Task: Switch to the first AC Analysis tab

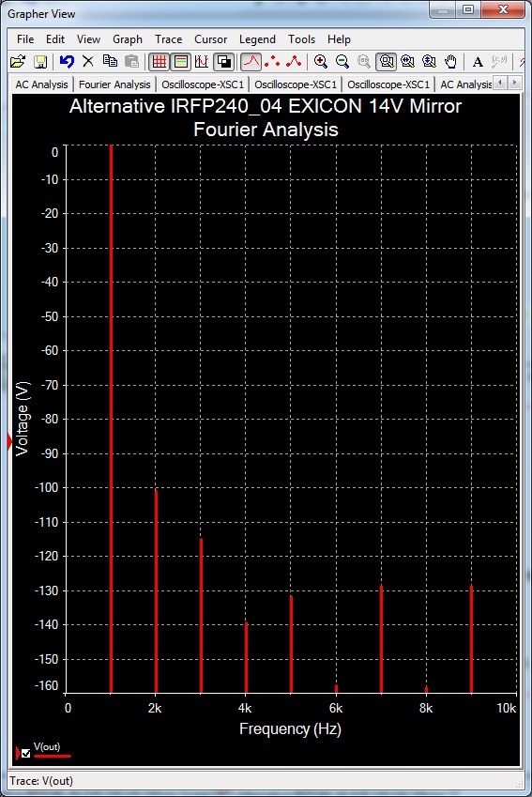Action: (41, 84)
